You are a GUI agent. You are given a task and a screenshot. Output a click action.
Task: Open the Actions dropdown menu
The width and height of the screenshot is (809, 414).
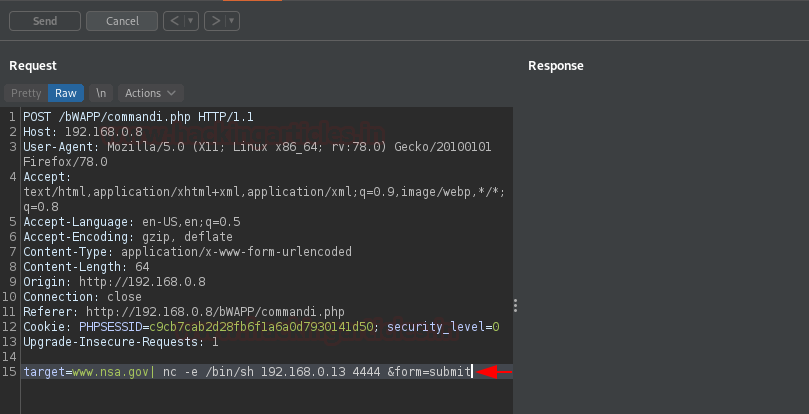point(151,93)
